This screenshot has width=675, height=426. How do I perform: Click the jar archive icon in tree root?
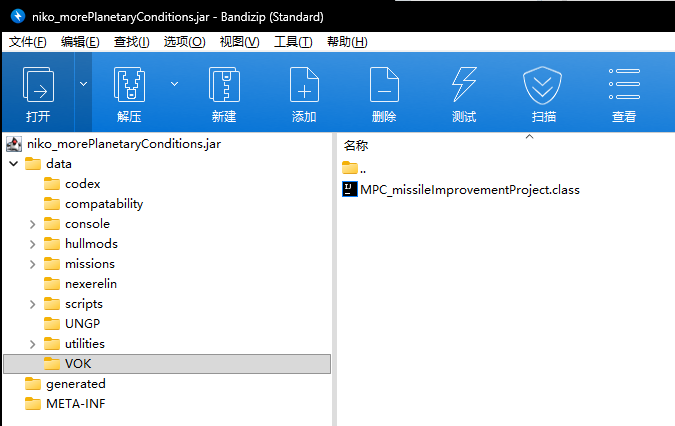[14, 144]
